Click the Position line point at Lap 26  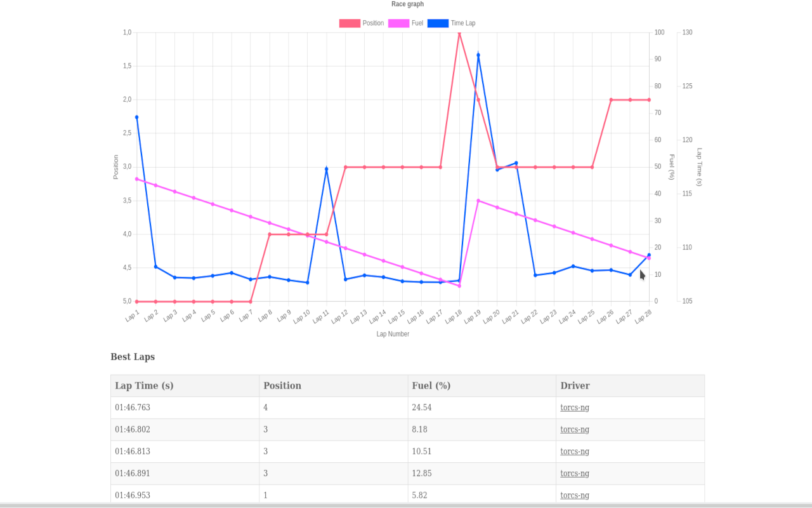611,100
